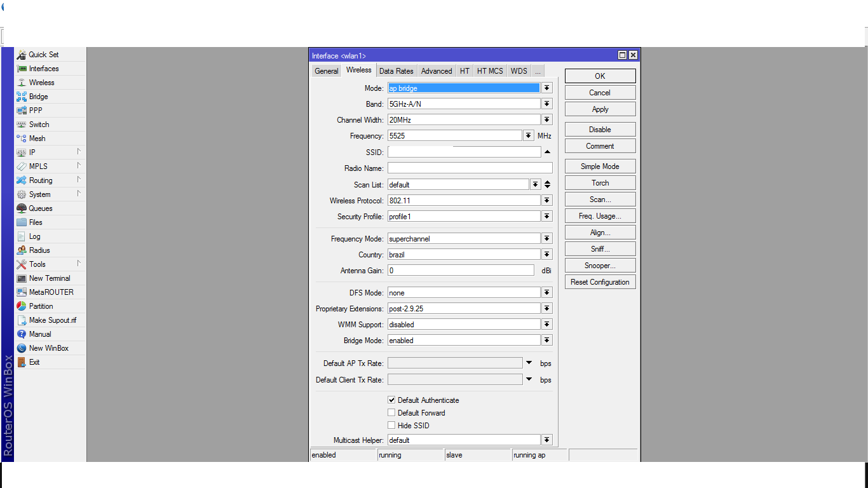Switch to the HT MCS tab
868x488 pixels.
(x=490, y=71)
